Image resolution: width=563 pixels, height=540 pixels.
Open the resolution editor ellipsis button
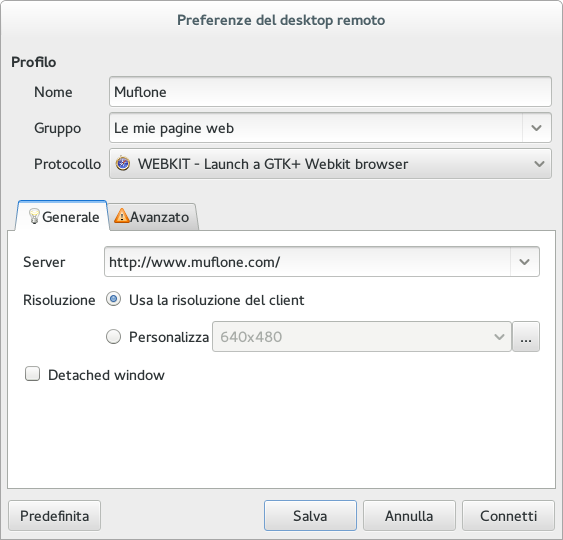point(526,337)
